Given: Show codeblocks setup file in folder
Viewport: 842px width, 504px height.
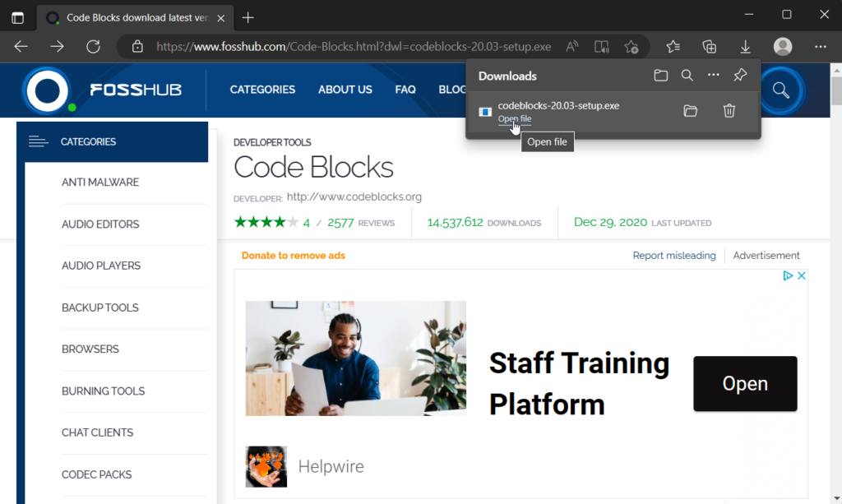Looking at the screenshot, I should click(691, 111).
